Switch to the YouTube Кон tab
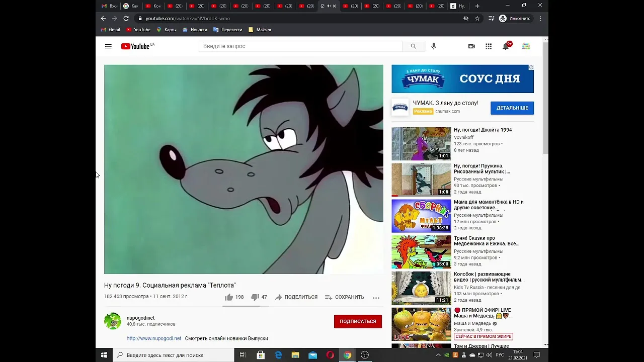The width and height of the screenshot is (644, 362). click(x=153, y=6)
